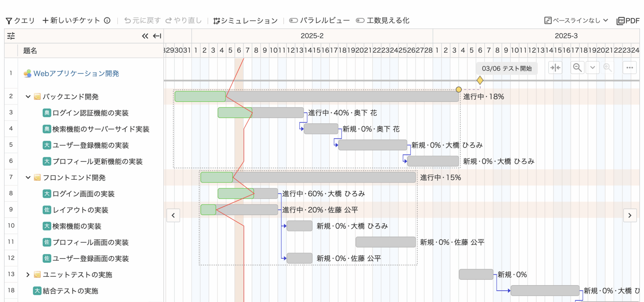Click assignee badge of 検索機能のサーバーサイド実装

(47, 129)
